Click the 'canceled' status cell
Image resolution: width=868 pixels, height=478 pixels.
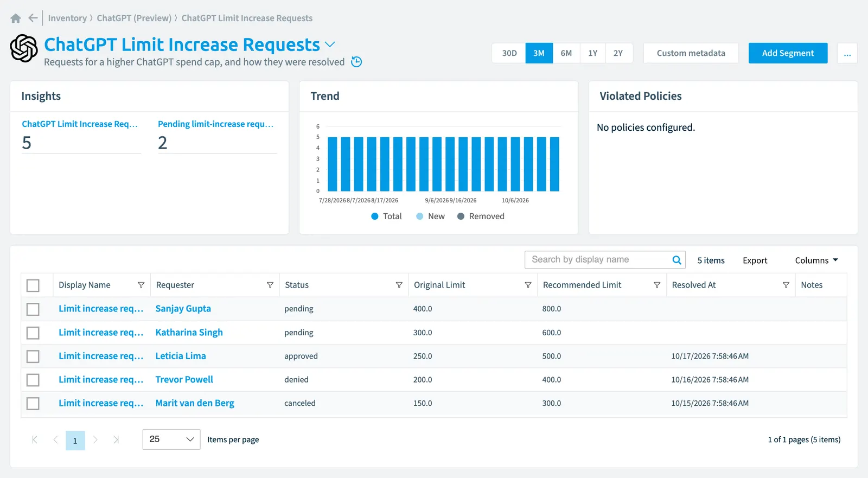point(300,403)
